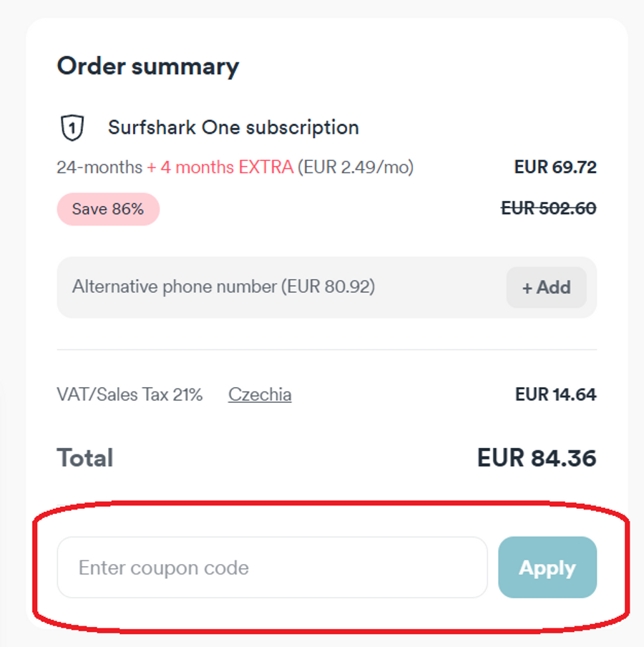The height and width of the screenshot is (647, 644).
Task: Click the Save 86% badge
Action: [108, 209]
